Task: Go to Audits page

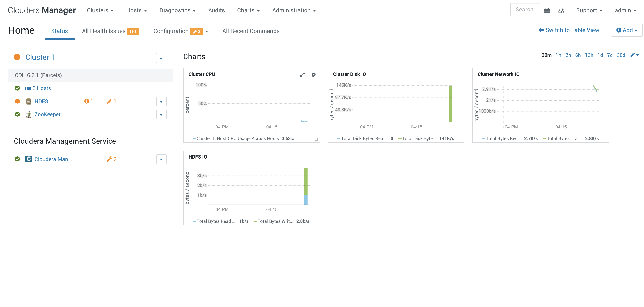Action: pos(217,10)
